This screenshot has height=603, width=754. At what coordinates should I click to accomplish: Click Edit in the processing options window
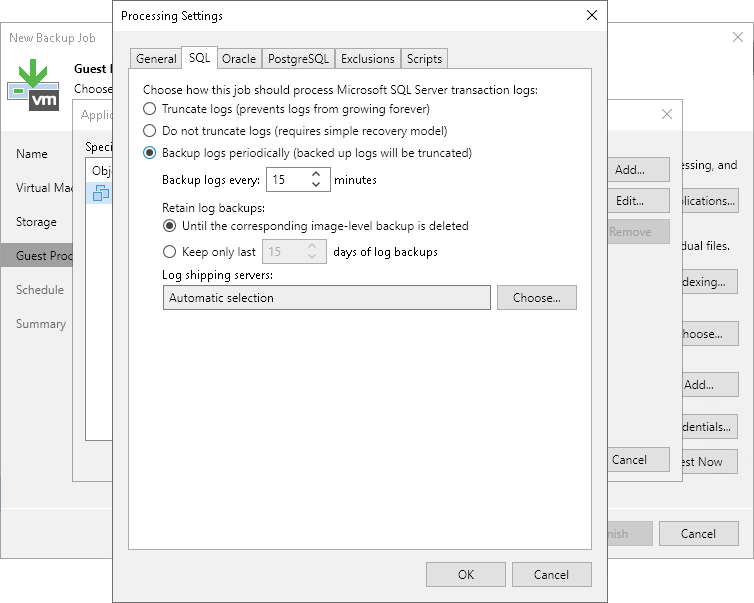[x=639, y=201]
